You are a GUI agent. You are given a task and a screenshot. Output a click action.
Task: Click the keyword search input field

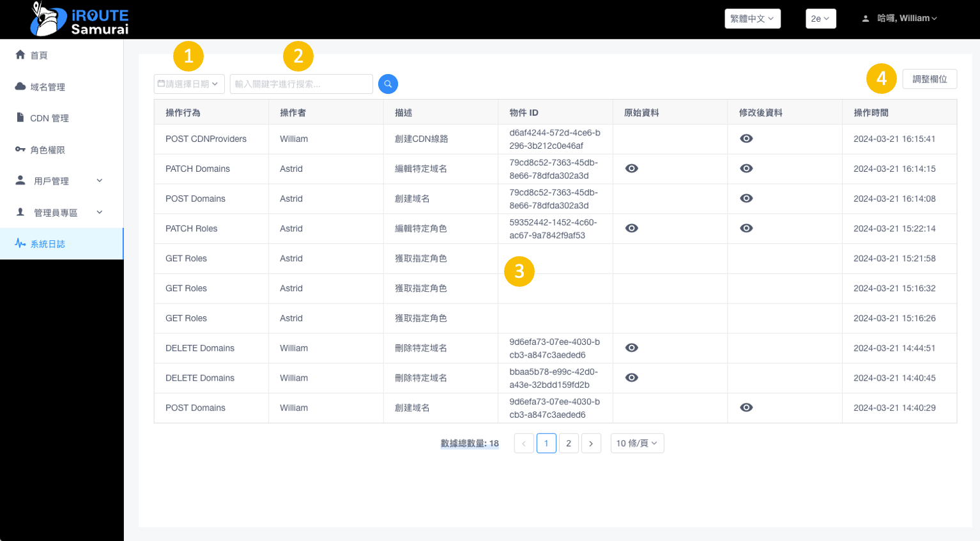coord(301,84)
